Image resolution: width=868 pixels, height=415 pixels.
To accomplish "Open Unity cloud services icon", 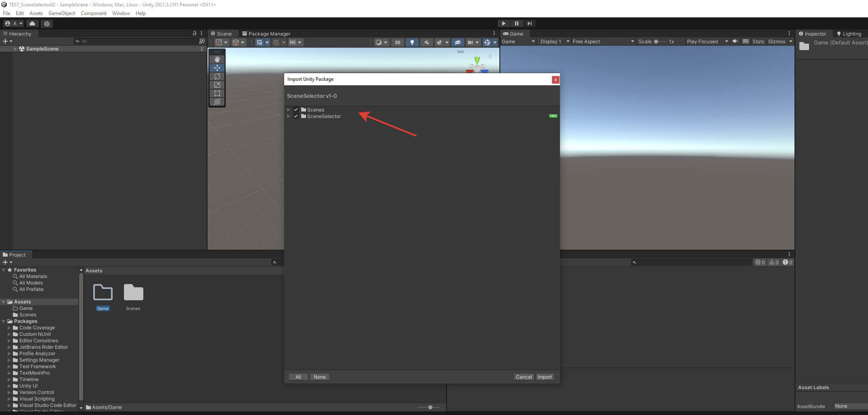I will pos(32,23).
